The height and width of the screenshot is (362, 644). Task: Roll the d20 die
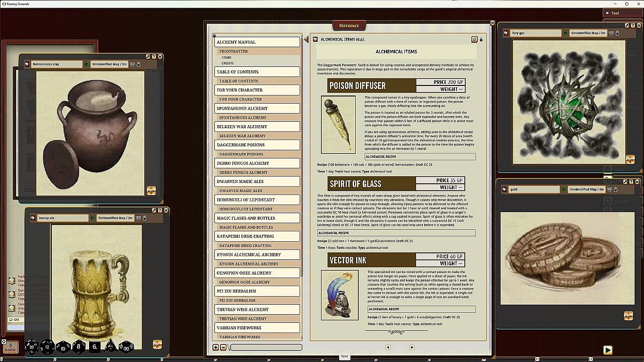point(32,346)
